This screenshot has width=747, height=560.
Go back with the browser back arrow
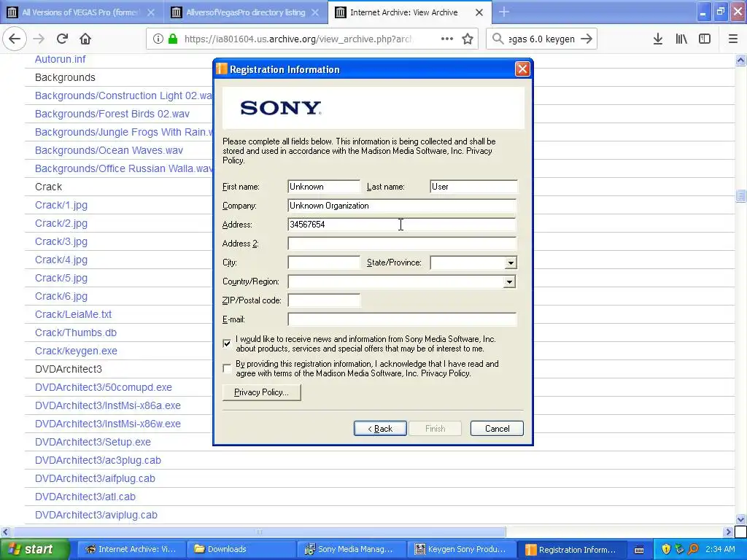[15, 39]
